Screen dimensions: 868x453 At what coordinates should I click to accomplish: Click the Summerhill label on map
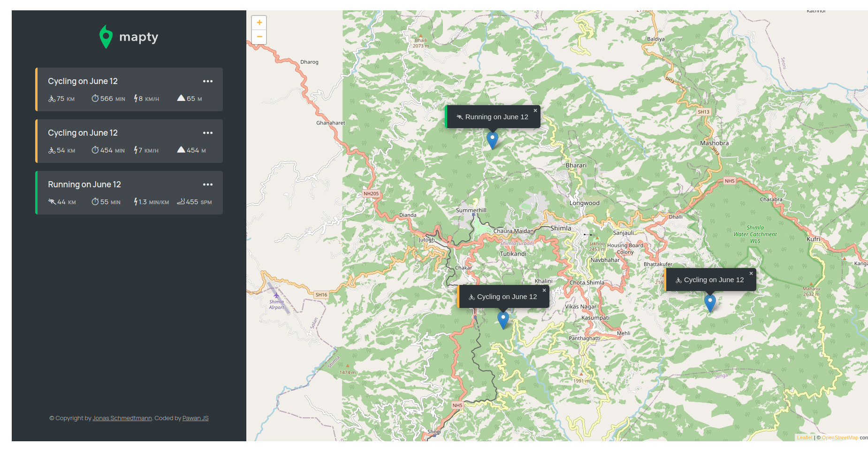(x=471, y=210)
